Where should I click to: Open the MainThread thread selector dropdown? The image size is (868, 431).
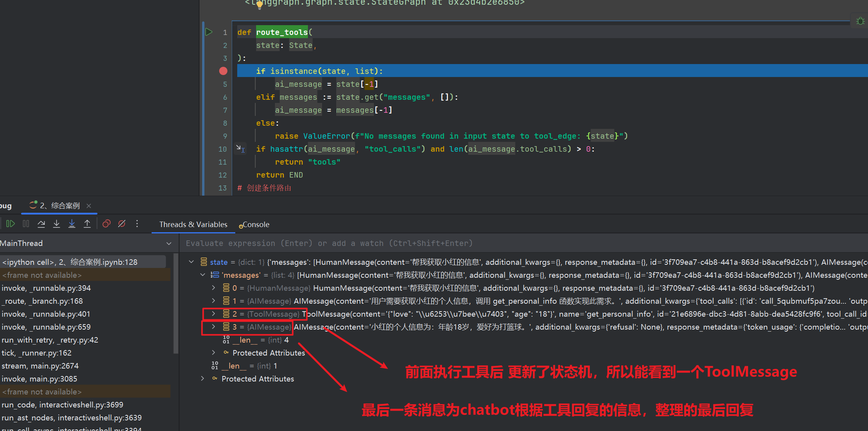pos(169,243)
